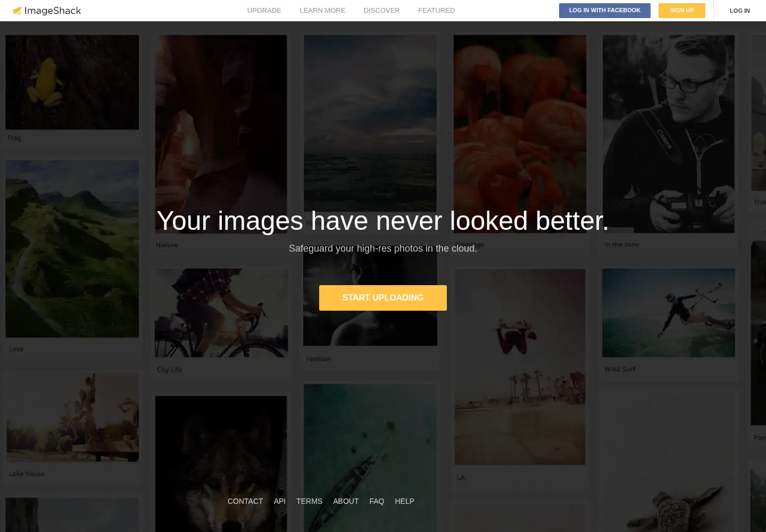Image resolution: width=766 pixels, height=532 pixels.
Task: Click the 'Love' caption text
Action: point(16,349)
